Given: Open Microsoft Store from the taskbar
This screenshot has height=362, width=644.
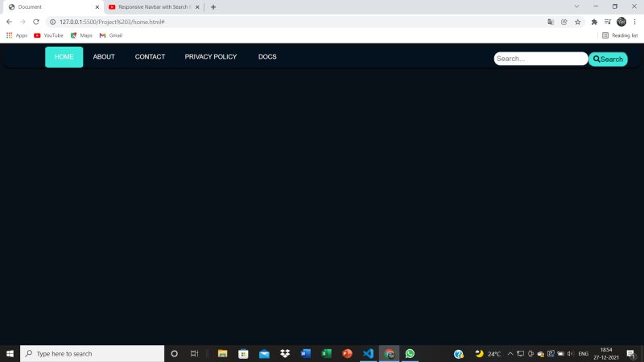Looking at the screenshot, I should point(243,353).
